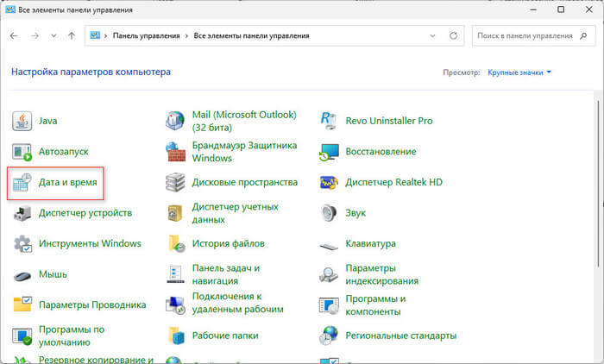Click the Mail (Microsoft Outlook) icon

(175, 121)
